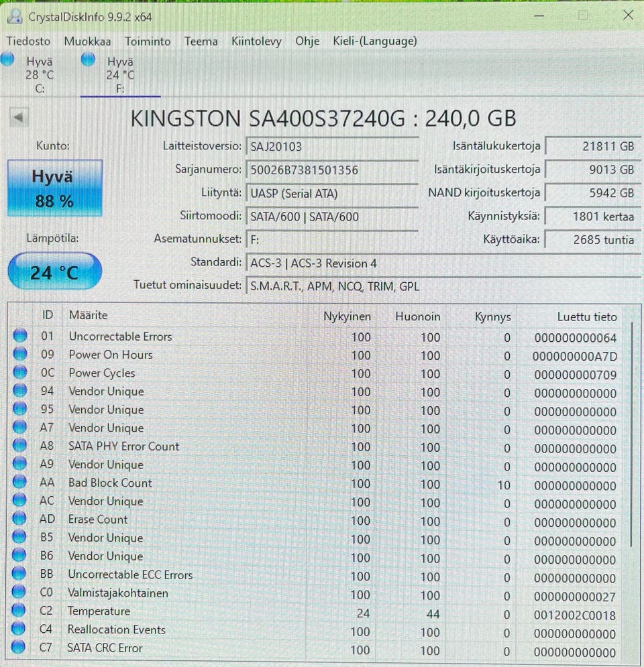The height and width of the screenshot is (667, 644).
Task: Click the Huonoin column header
Action: click(x=412, y=316)
